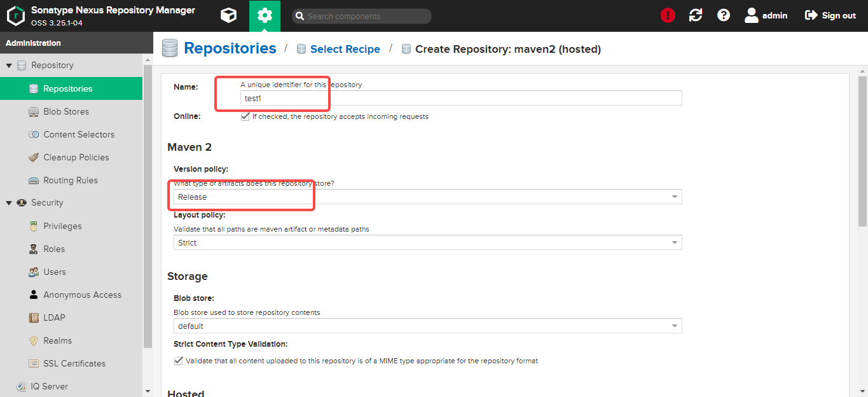Open Roles in the sidebar

coord(71,249)
